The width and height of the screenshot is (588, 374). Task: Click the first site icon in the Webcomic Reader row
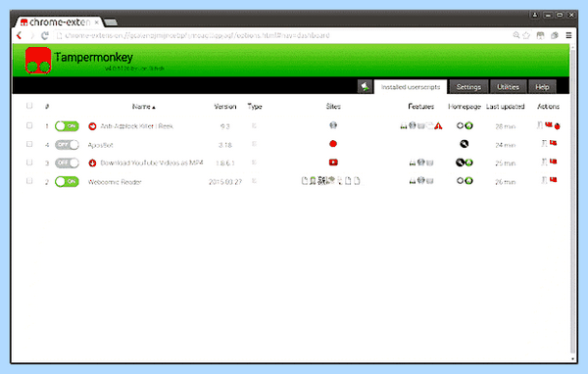click(305, 181)
